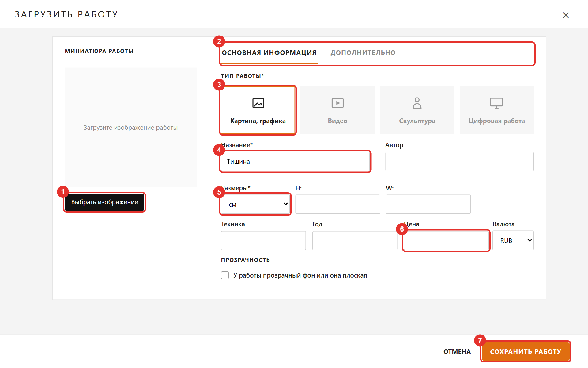This screenshot has width=588, height=368.
Task: Click the Выбрать изображение button
Action: (x=104, y=202)
